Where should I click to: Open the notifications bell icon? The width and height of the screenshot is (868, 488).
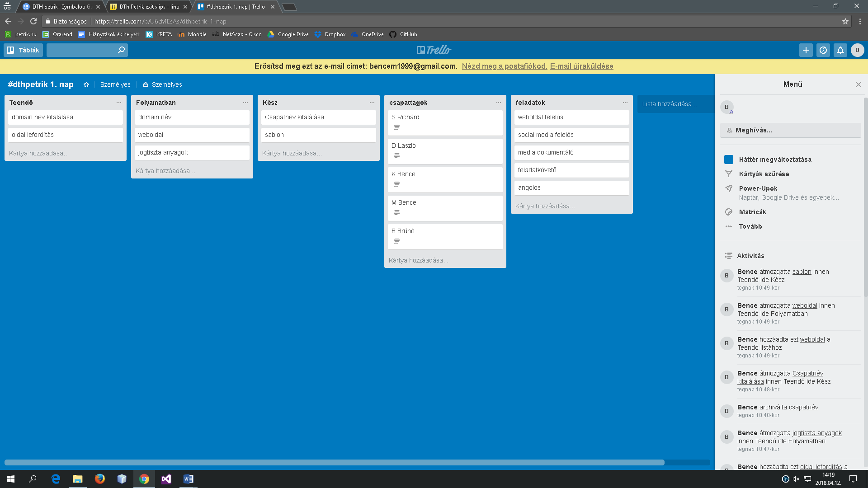tap(840, 50)
